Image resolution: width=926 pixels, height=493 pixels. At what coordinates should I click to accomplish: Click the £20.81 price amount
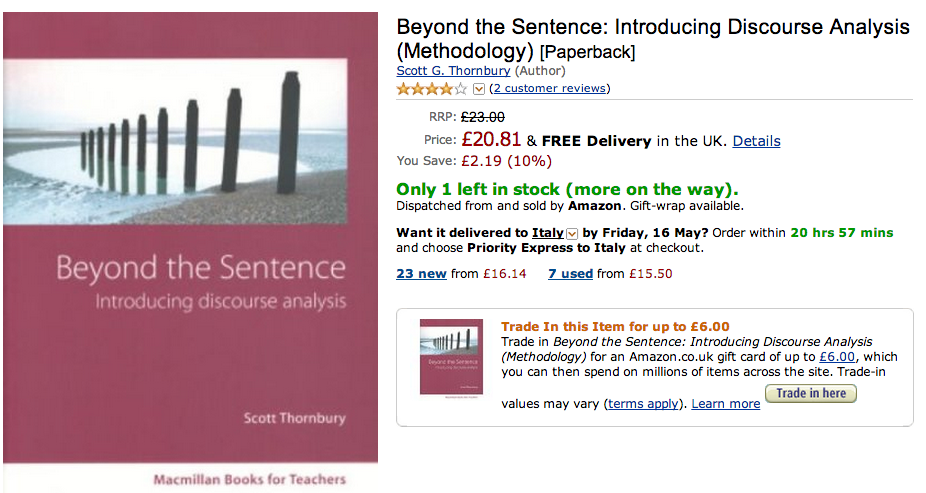tap(491, 140)
